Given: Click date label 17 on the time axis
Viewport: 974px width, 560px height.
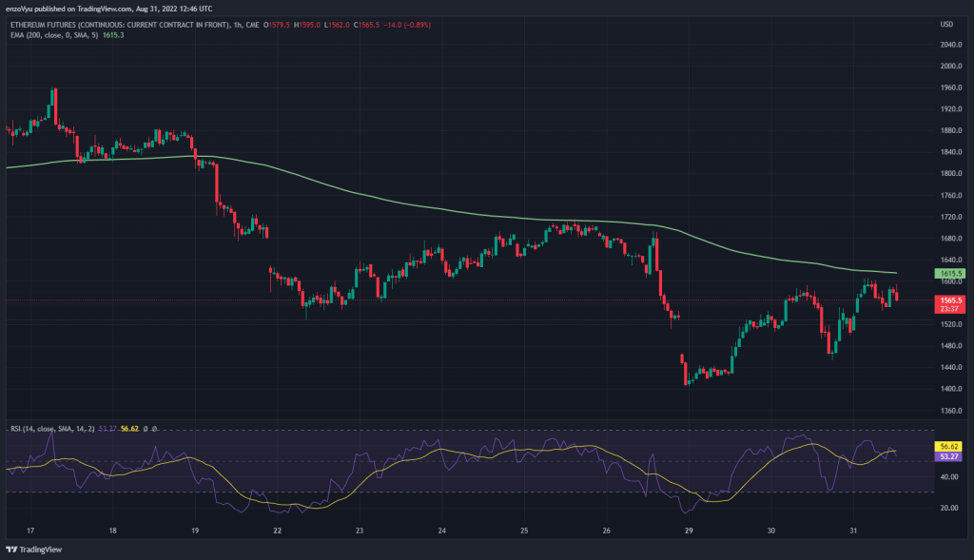Looking at the screenshot, I should [x=30, y=531].
